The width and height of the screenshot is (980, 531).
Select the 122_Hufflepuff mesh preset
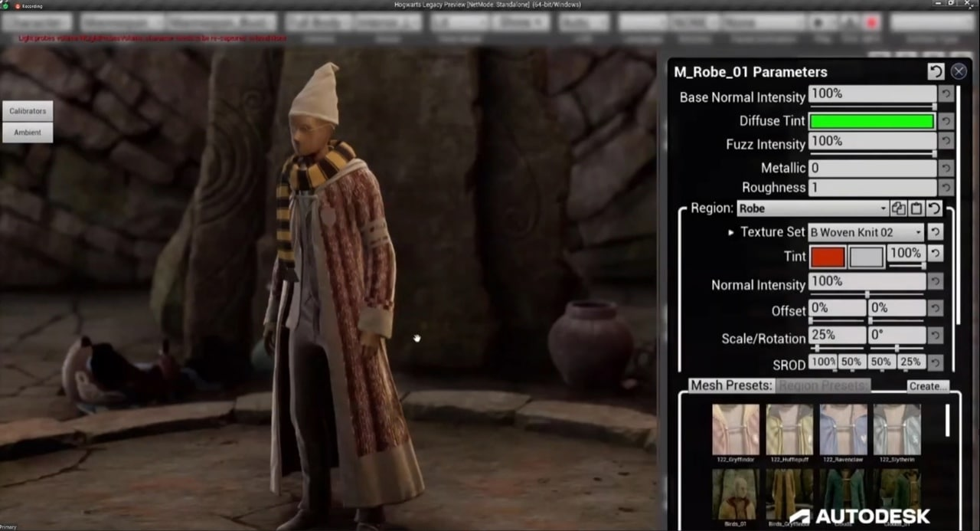pyautogui.click(x=789, y=434)
